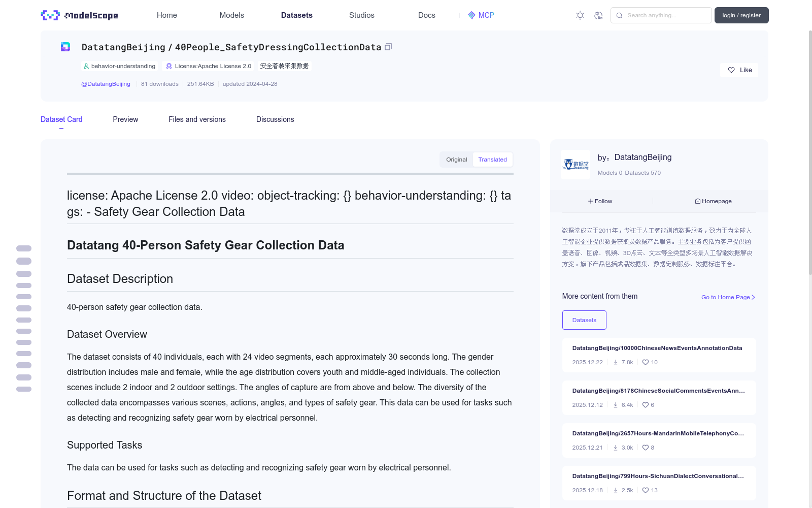The width and height of the screenshot is (812, 508).
Task: Click the MCP diamond icon in the navbar
Action: [x=471, y=15]
